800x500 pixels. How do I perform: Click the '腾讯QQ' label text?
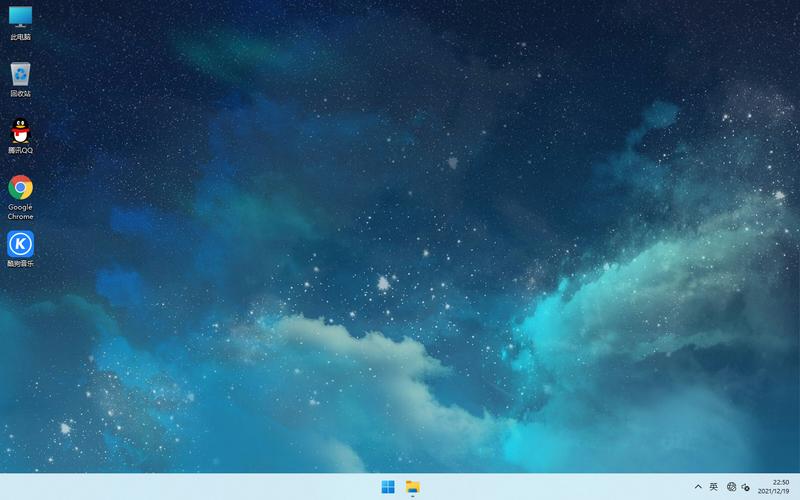20,150
